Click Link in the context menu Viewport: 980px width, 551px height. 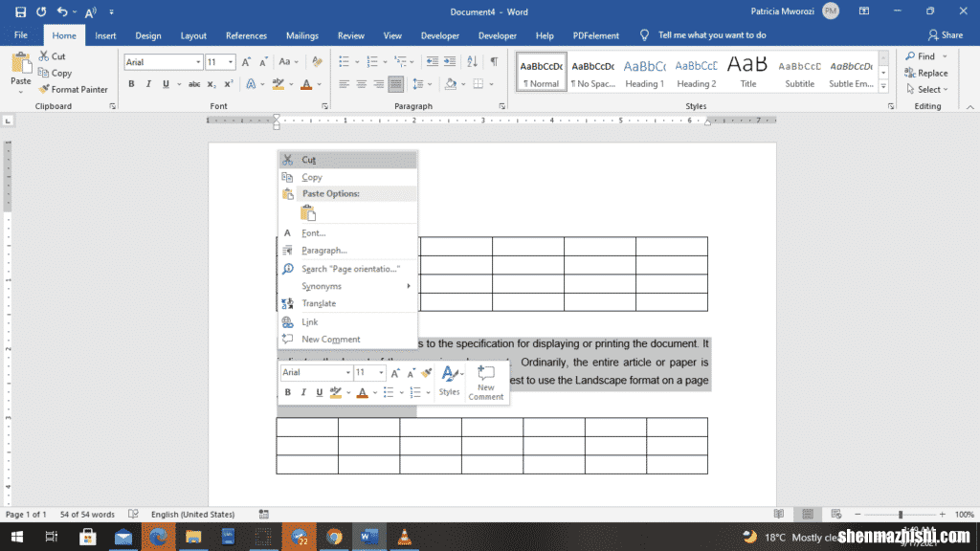pos(347,322)
